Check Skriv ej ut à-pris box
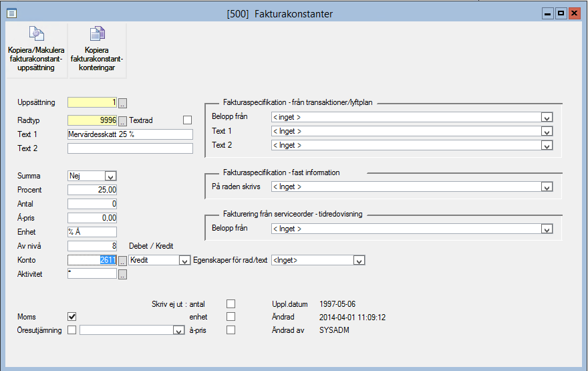Viewport: 588px width, 371px height. [231, 330]
